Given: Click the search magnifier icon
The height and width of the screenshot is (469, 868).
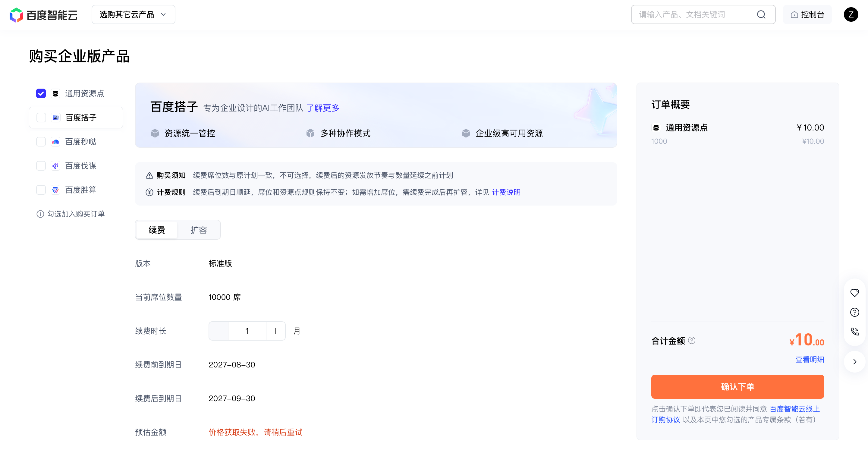Looking at the screenshot, I should pos(761,14).
